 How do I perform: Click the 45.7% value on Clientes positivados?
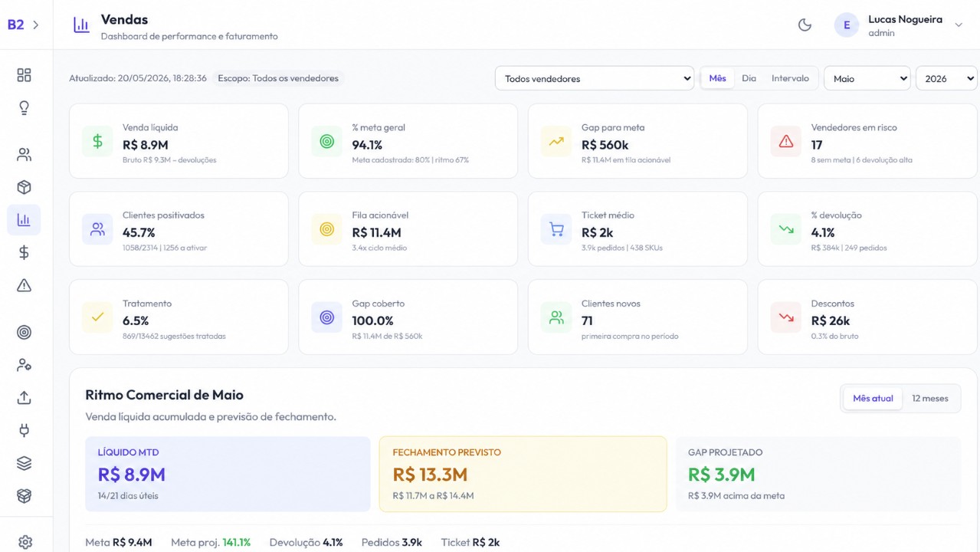click(139, 232)
